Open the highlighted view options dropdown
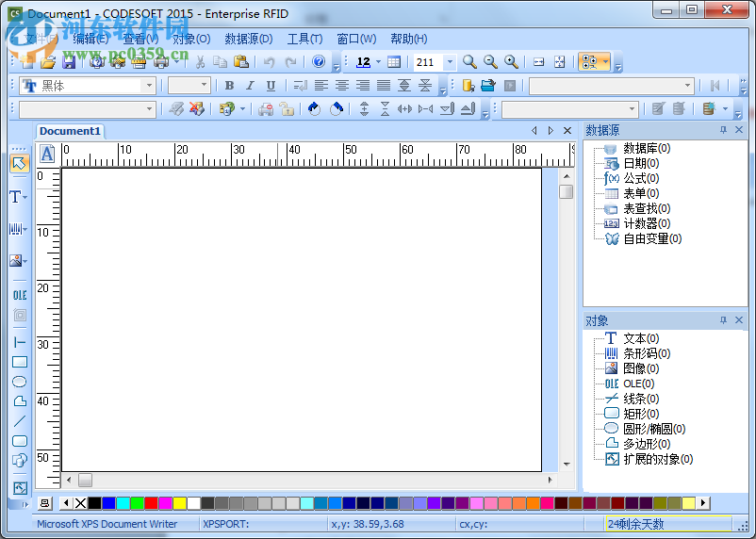 tap(605, 61)
